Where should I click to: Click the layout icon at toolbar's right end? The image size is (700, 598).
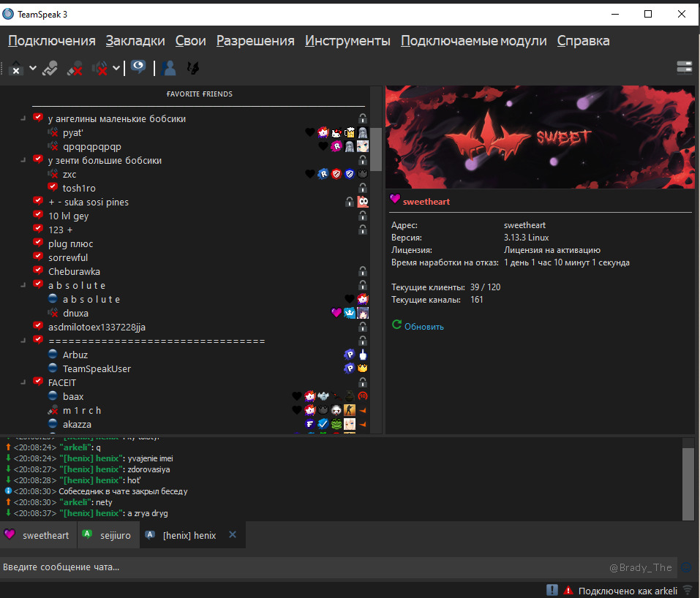[x=685, y=68]
